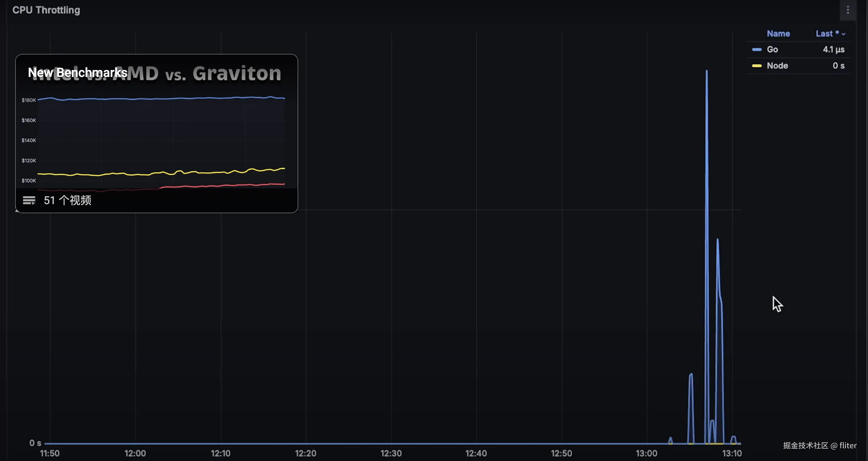
Task: Click the 13:00 time axis label
Action: [646, 453]
